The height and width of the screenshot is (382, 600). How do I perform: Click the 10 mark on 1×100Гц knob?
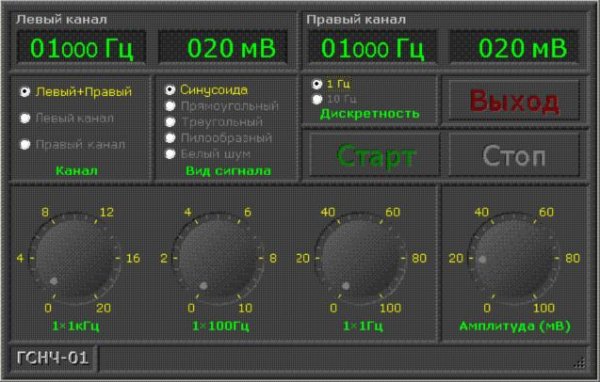(x=245, y=308)
